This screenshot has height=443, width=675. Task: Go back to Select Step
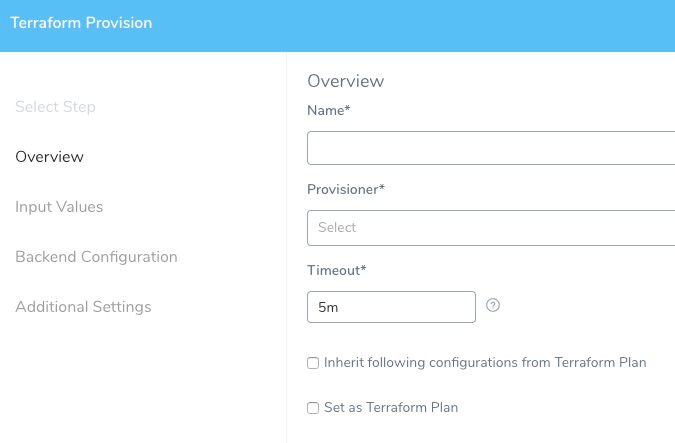[x=55, y=107]
